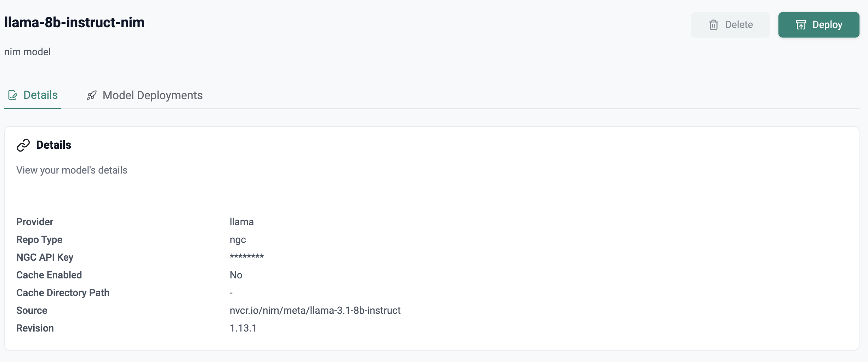The height and width of the screenshot is (362, 868).
Task: Click the rocket icon beside Model Deployments
Action: click(x=92, y=95)
